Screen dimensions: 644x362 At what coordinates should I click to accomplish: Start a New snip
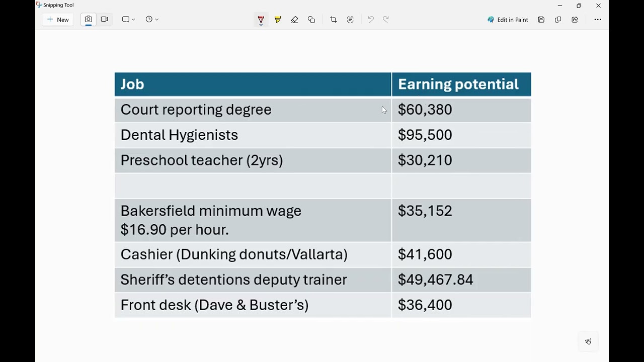pos(58,20)
